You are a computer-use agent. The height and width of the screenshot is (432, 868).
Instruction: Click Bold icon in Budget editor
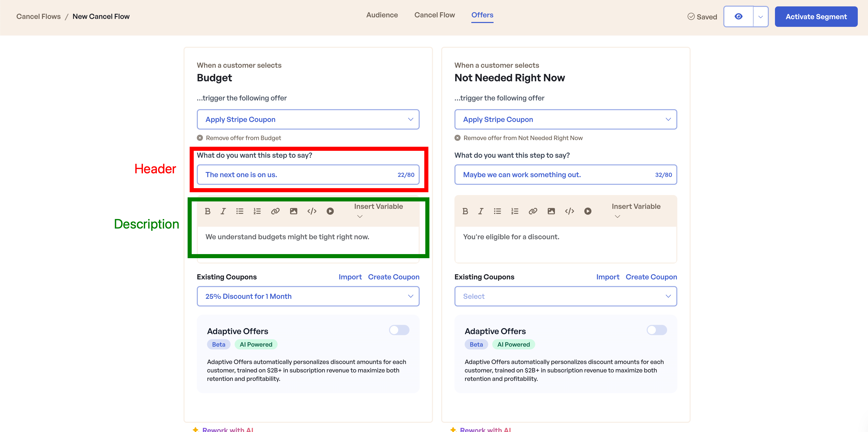tap(208, 211)
